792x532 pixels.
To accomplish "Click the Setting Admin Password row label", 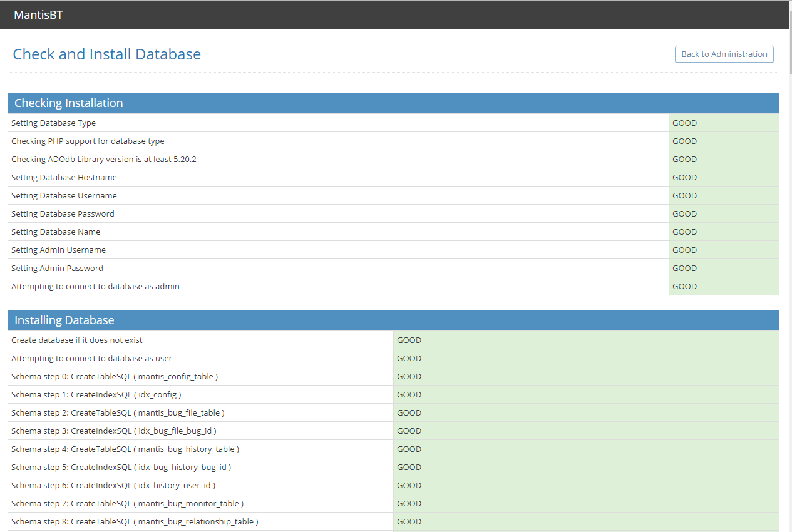I will coord(58,269).
